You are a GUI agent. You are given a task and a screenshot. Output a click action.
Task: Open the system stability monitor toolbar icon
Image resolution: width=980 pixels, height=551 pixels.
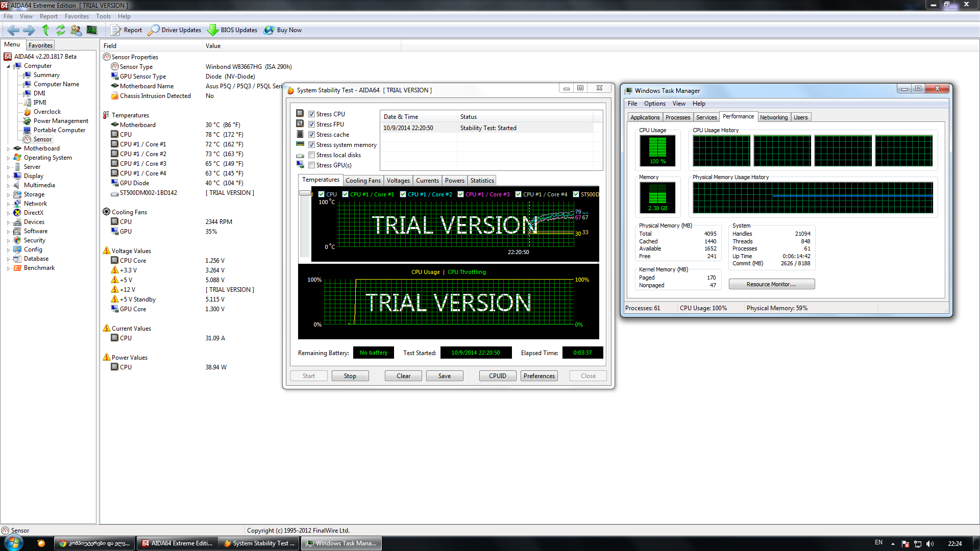pyautogui.click(x=92, y=30)
